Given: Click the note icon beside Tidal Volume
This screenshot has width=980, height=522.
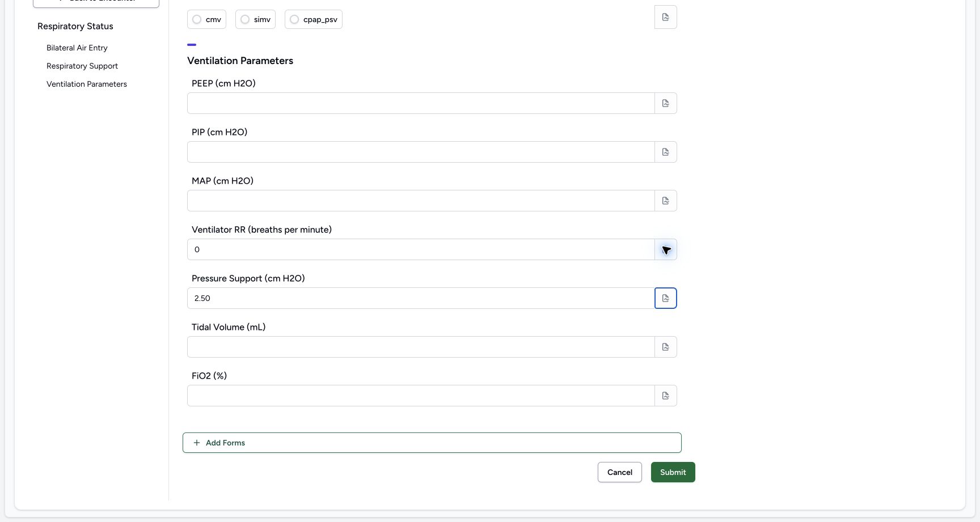Looking at the screenshot, I should click(x=666, y=347).
